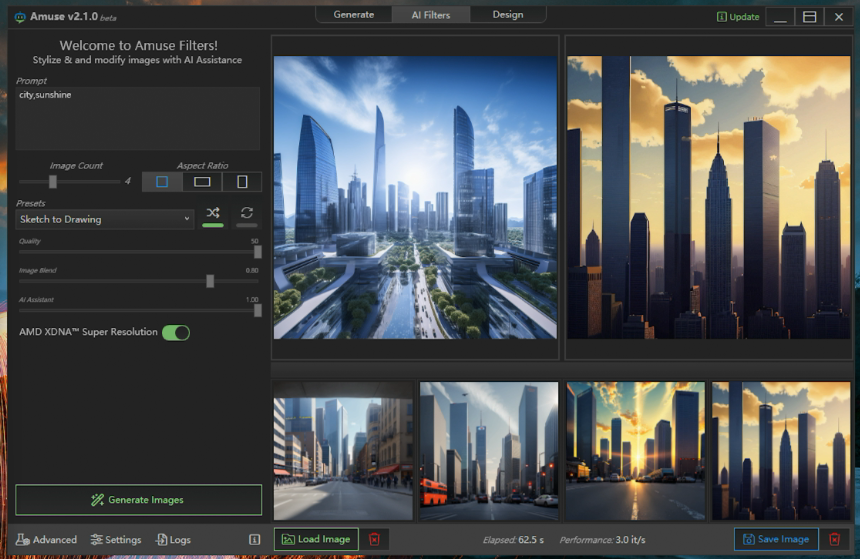
Task: Select the portrait aspect ratio icon
Action: tap(242, 182)
